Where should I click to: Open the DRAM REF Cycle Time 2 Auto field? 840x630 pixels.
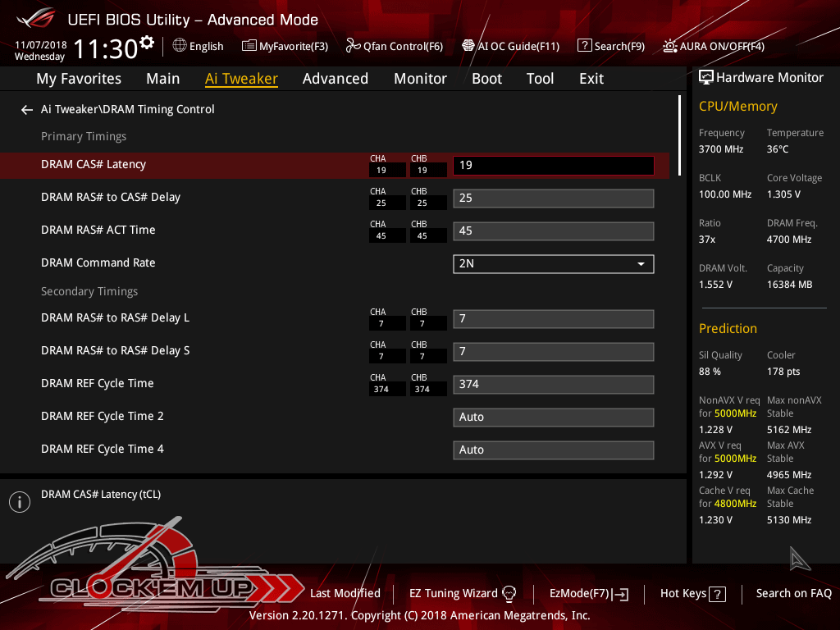553,417
